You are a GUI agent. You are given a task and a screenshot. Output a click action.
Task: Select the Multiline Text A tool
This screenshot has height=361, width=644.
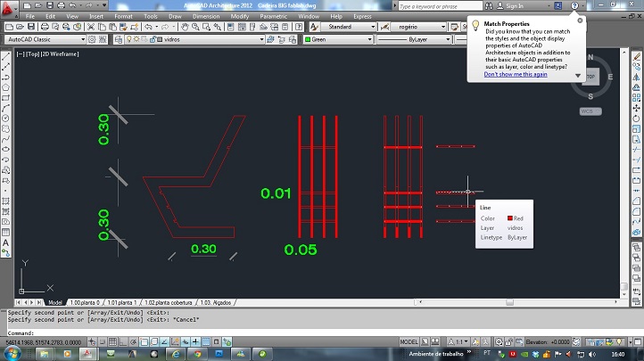coord(5,242)
